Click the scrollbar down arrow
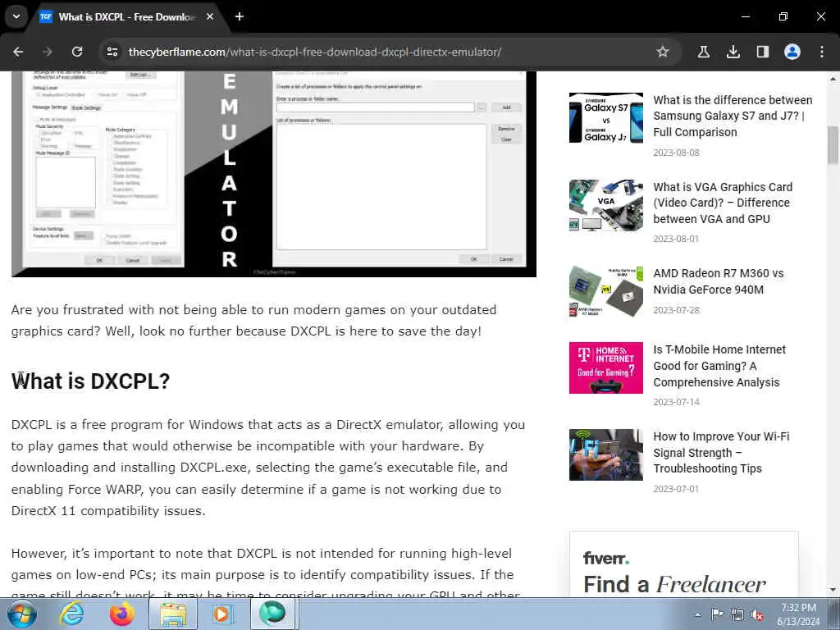The width and height of the screenshot is (840, 630). [833, 591]
